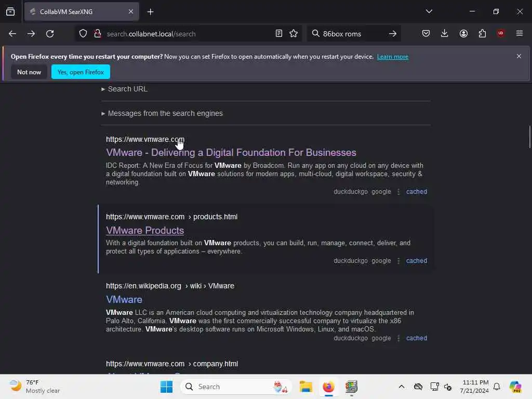Switch to the CollabVM SearXNG tab
The image size is (532, 399).
pos(82,11)
